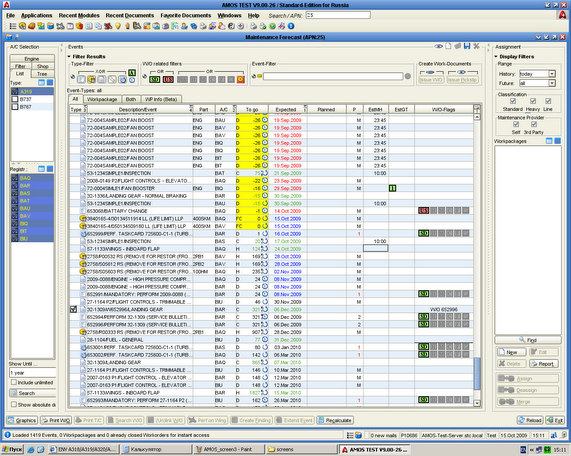Screen dimensions: 571x456
Task: Click the red U/S filter icon
Action: [168, 79]
